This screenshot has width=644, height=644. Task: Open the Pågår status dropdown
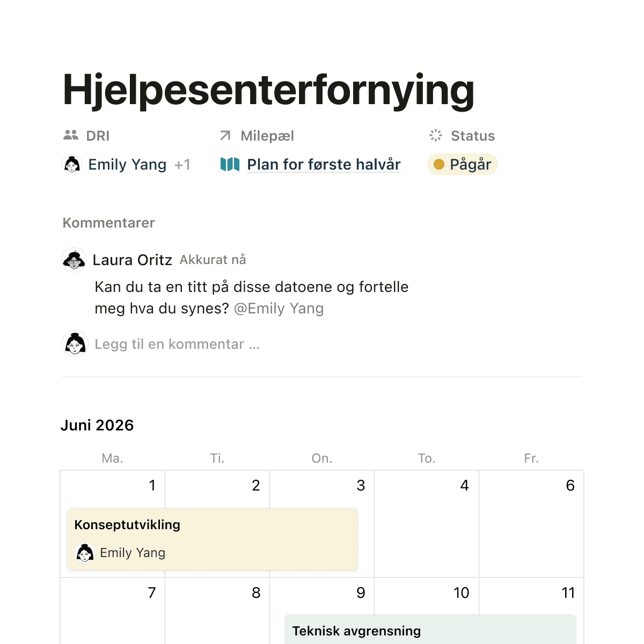(463, 164)
